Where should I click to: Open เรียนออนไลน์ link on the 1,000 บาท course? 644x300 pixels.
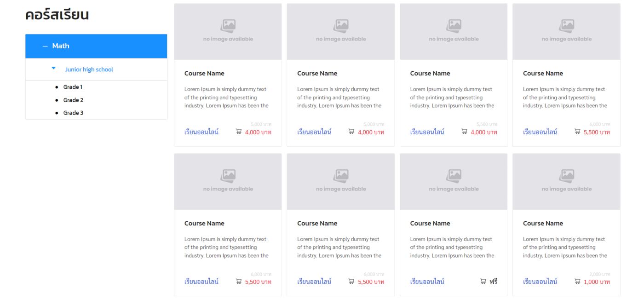540,281
